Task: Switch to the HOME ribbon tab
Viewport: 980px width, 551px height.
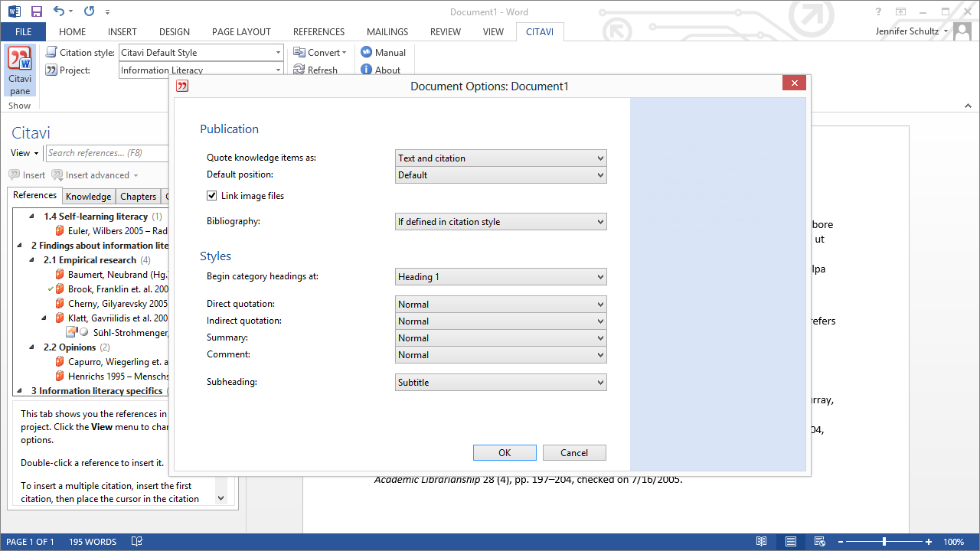Action: click(x=73, y=32)
